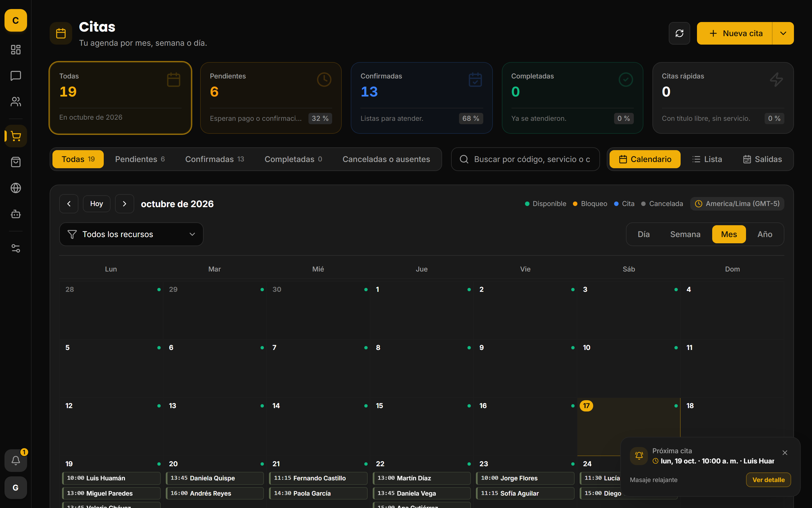Open the 13:45 Daniela Quispe appointment

pos(215,478)
